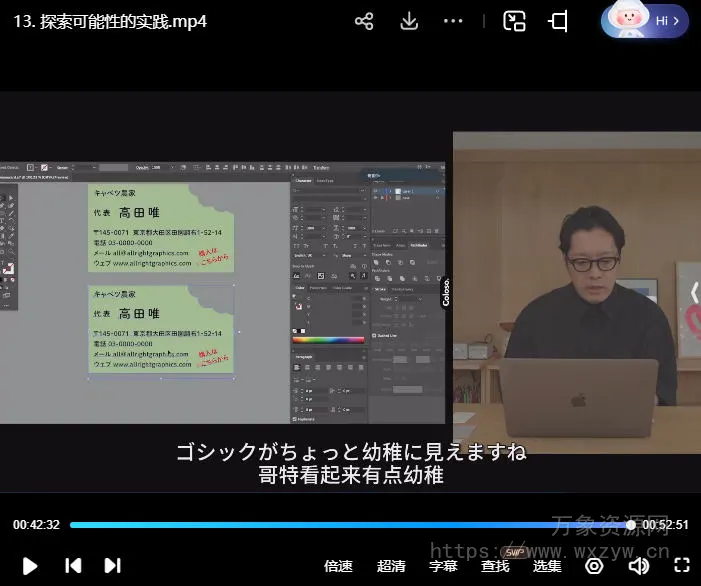Click the video progress bar handle

(x=631, y=525)
